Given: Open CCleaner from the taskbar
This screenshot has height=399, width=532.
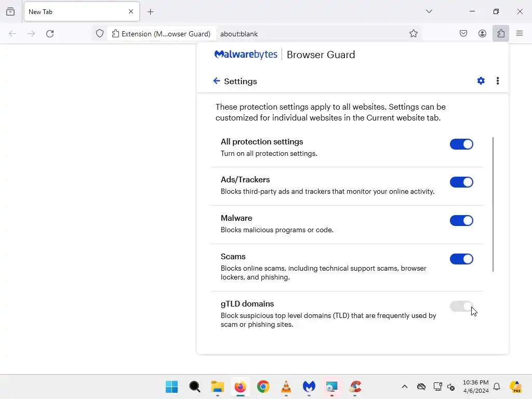Looking at the screenshot, I should pos(355,387).
